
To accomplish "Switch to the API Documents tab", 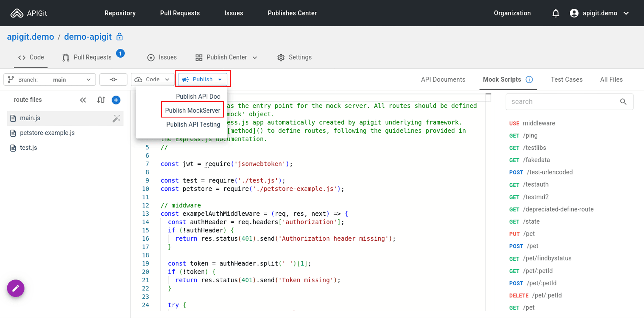I will coord(443,80).
